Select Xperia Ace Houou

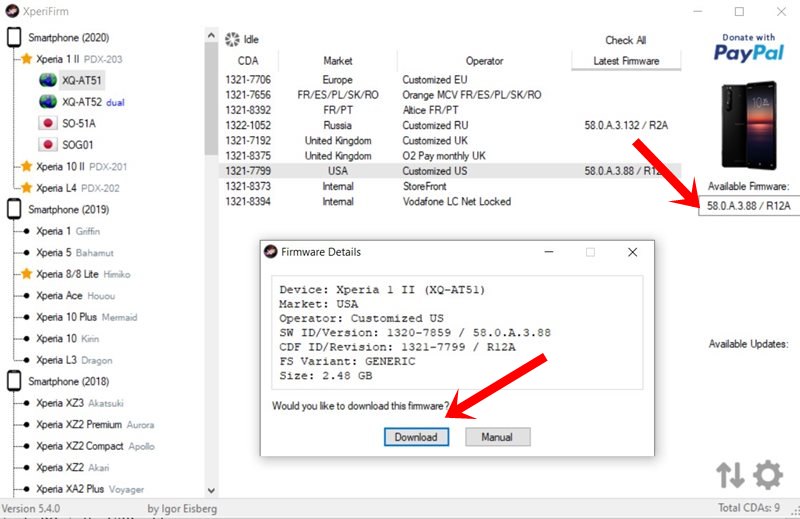(x=76, y=295)
